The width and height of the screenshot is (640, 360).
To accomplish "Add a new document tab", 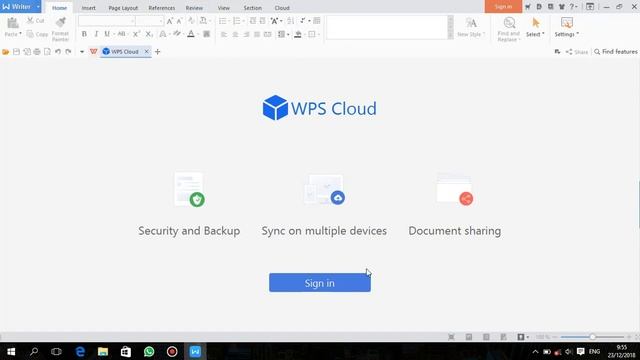I will (x=158, y=52).
